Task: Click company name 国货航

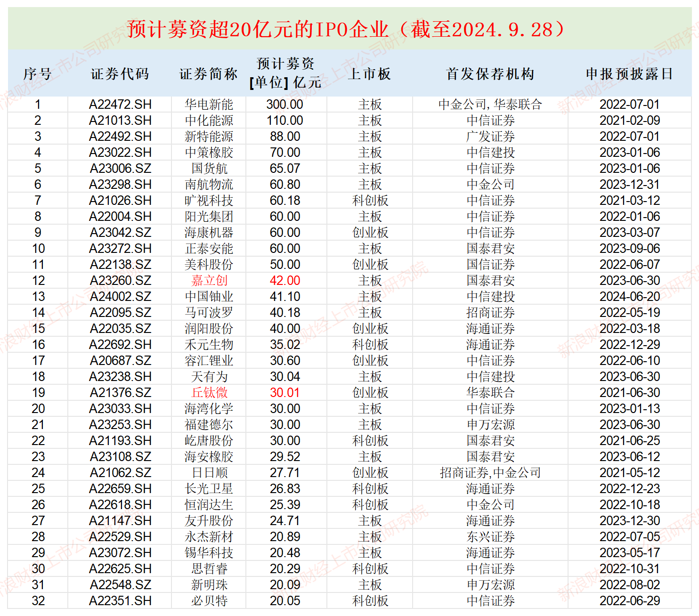Action: coord(209,169)
